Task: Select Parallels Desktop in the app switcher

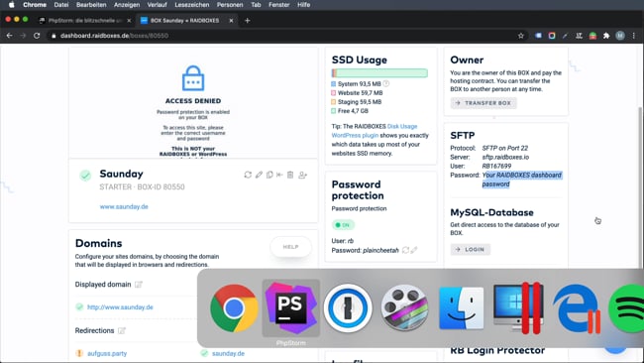Action: point(518,308)
